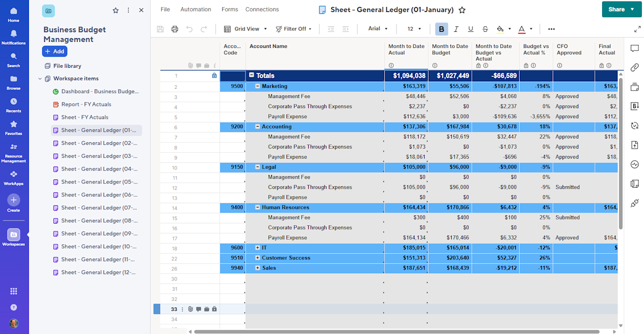Toggle Bold formatting button
The width and height of the screenshot is (644, 334).
click(x=442, y=29)
